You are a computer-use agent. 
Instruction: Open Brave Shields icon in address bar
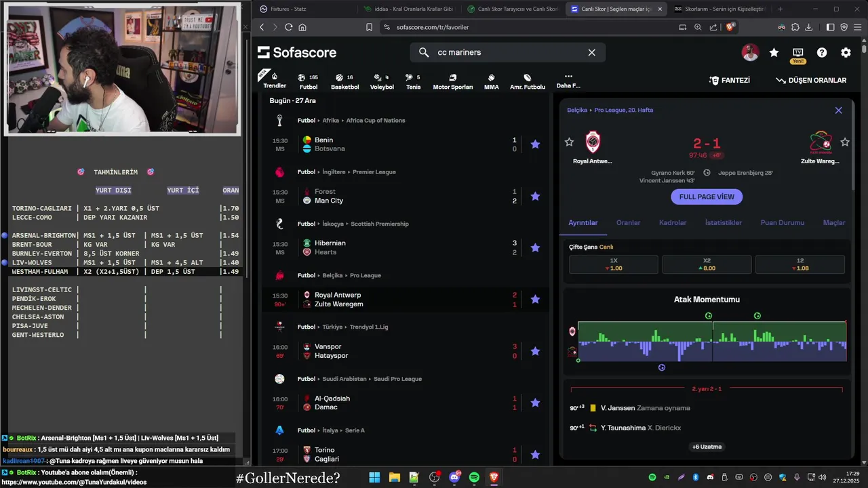[730, 27]
